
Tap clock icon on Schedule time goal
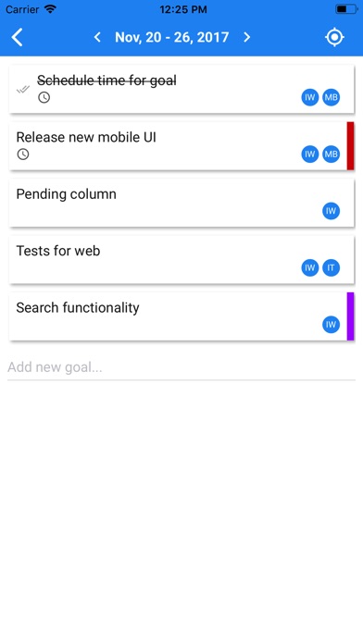click(44, 97)
